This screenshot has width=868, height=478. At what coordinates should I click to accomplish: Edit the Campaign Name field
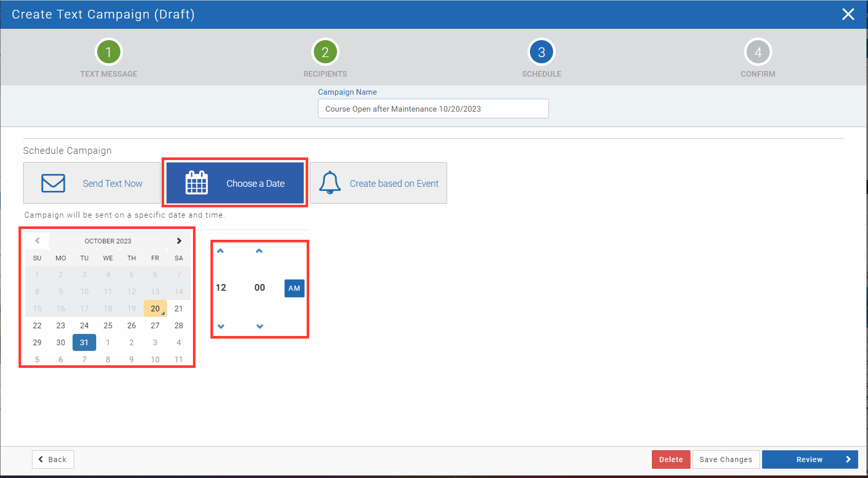click(433, 109)
